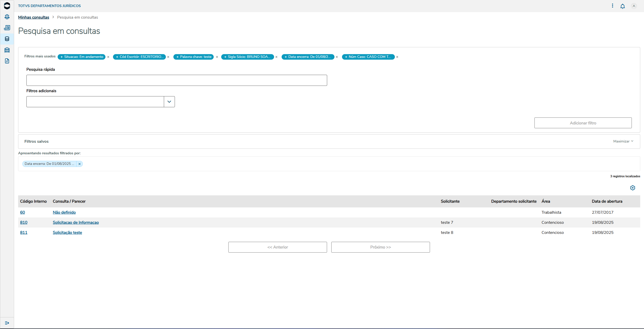Maximize the Filtros salvos panel

tap(623, 141)
